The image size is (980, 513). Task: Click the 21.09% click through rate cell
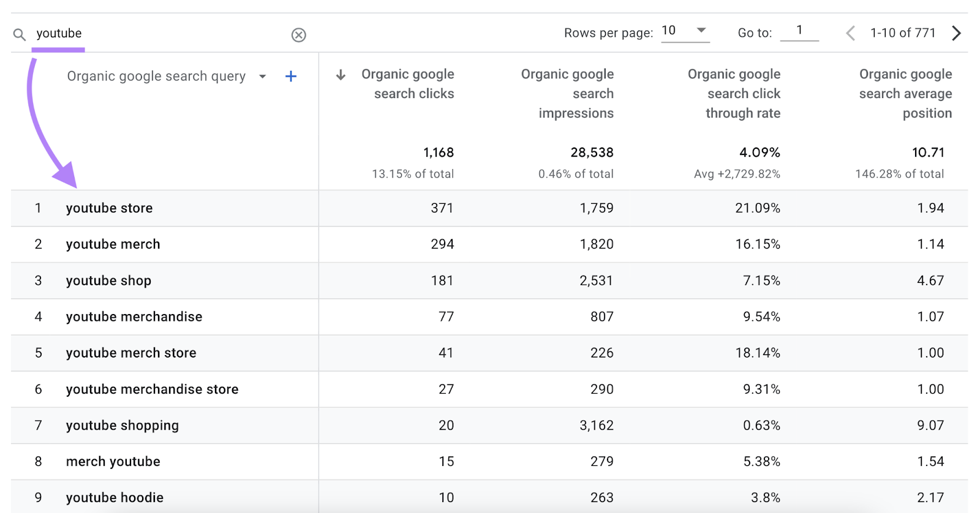758,208
